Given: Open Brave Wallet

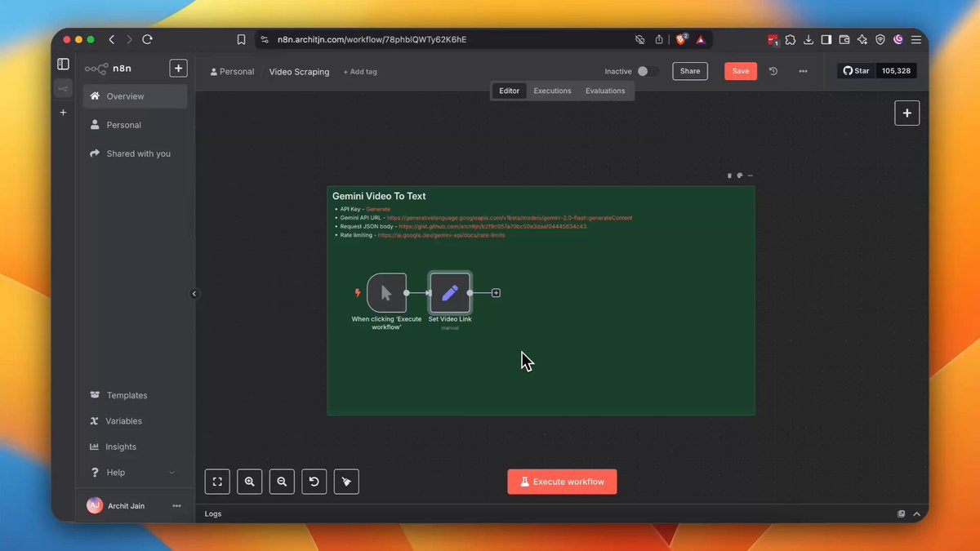Looking at the screenshot, I should (x=844, y=39).
